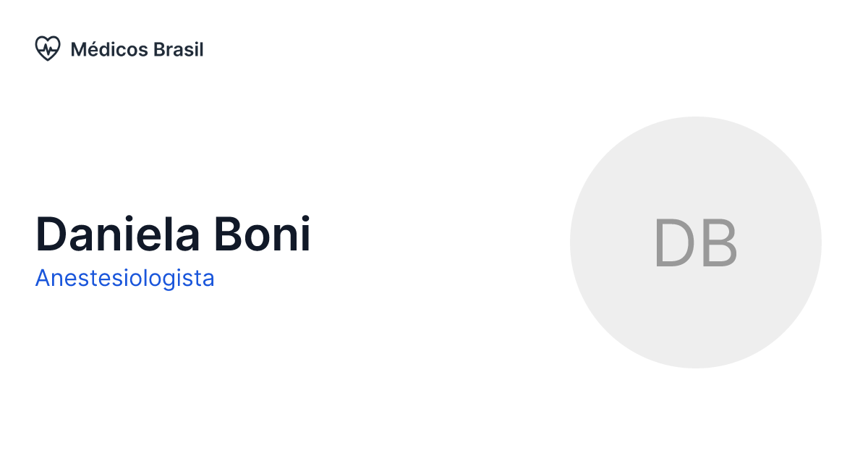Click the word "Brasil" in header
This screenshot has width=868, height=456.
coord(179,49)
